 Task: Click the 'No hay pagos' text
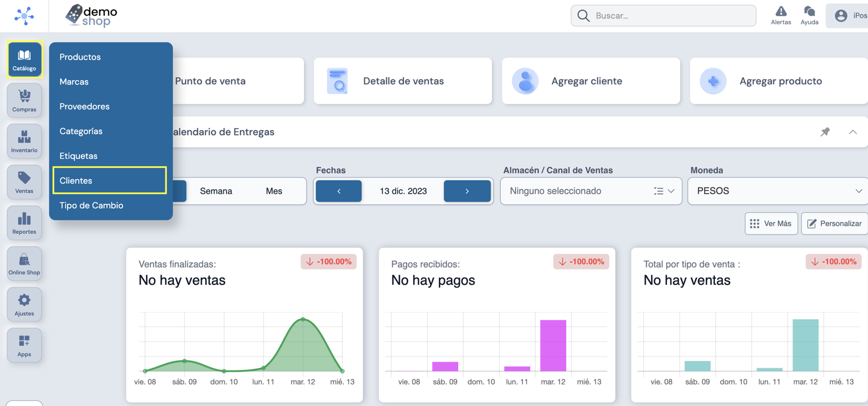[433, 280]
